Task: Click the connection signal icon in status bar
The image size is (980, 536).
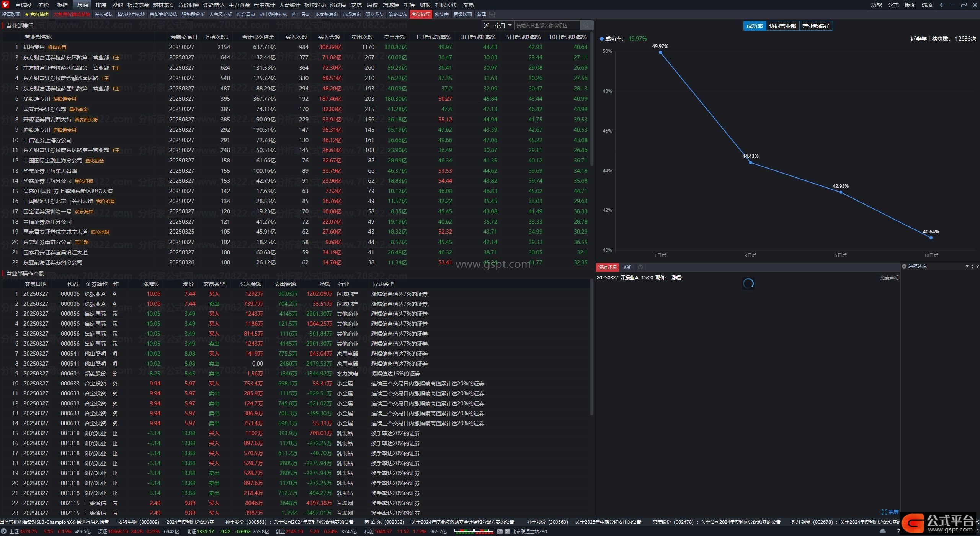Action: [x=500, y=532]
